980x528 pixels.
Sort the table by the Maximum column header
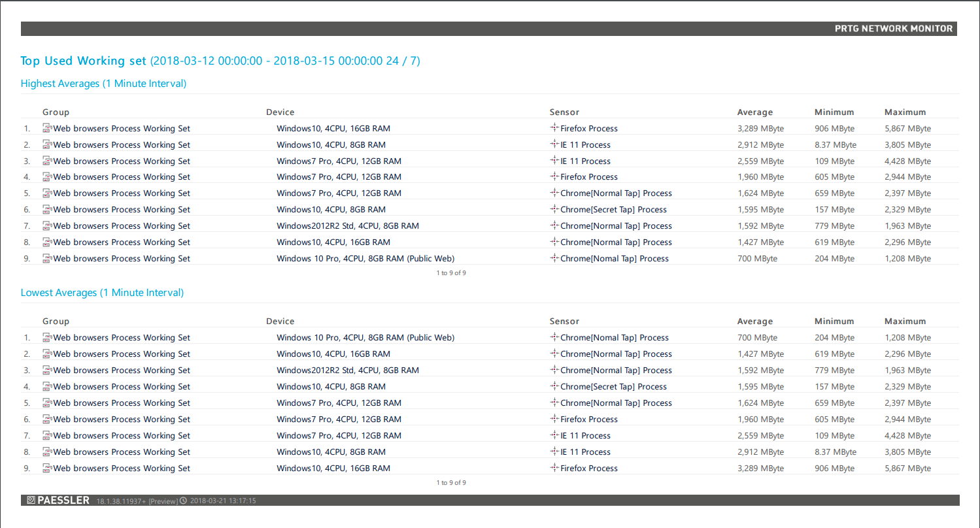[905, 112]
